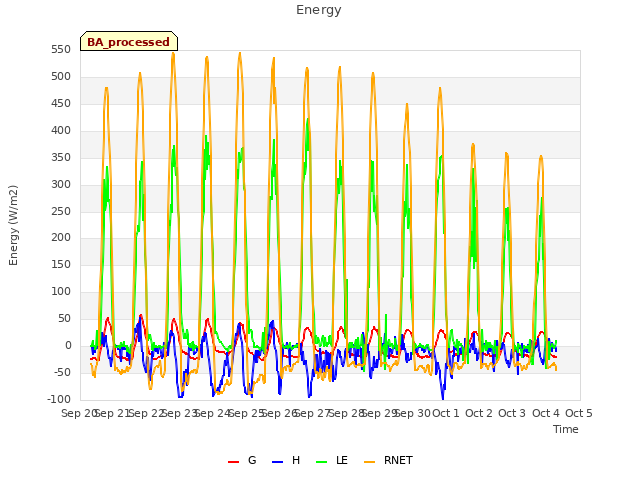Click the red G legend line swatch
Viewport: 640px width, 480px height.
(233, 462)
